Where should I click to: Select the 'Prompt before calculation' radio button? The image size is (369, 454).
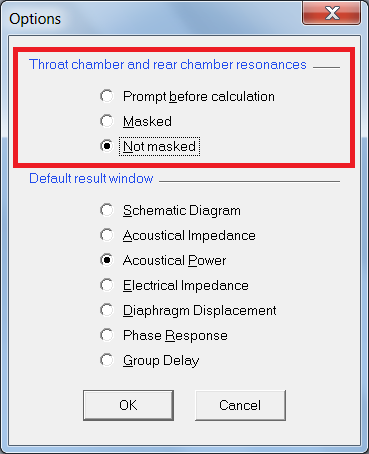pyautogui.click(x=107, y=96)
